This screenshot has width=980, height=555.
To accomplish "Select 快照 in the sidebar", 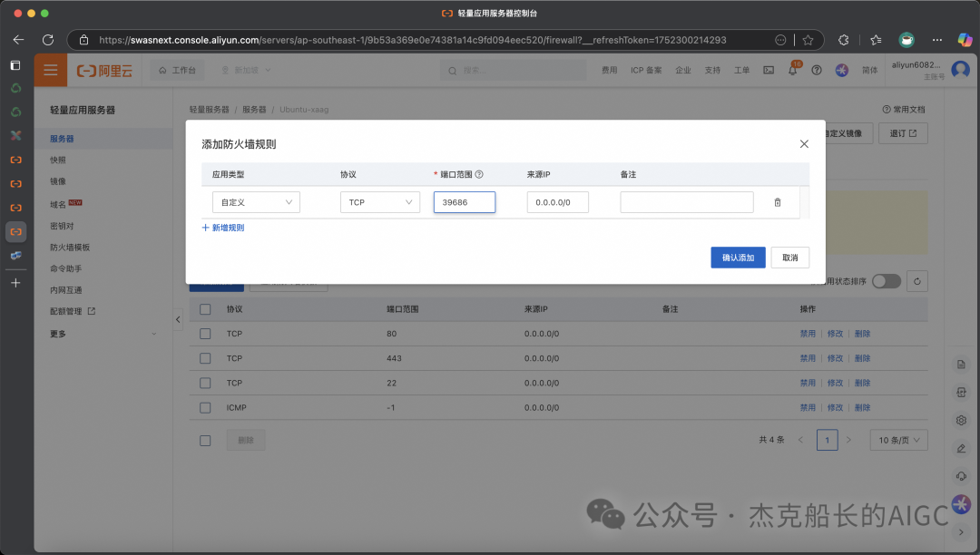I will click(x=58, y=160).
